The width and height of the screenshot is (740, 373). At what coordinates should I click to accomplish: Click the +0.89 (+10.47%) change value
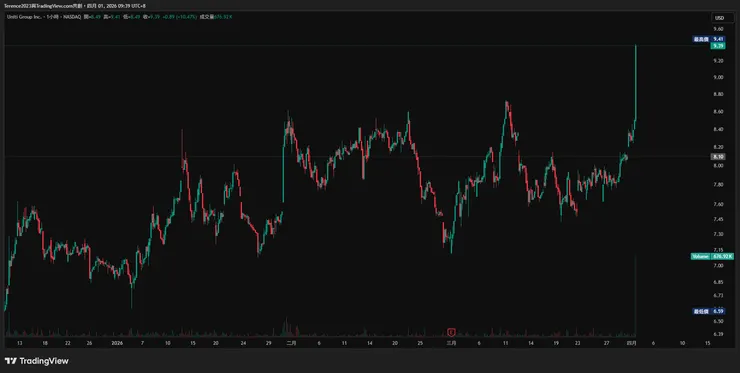[179, 17]
